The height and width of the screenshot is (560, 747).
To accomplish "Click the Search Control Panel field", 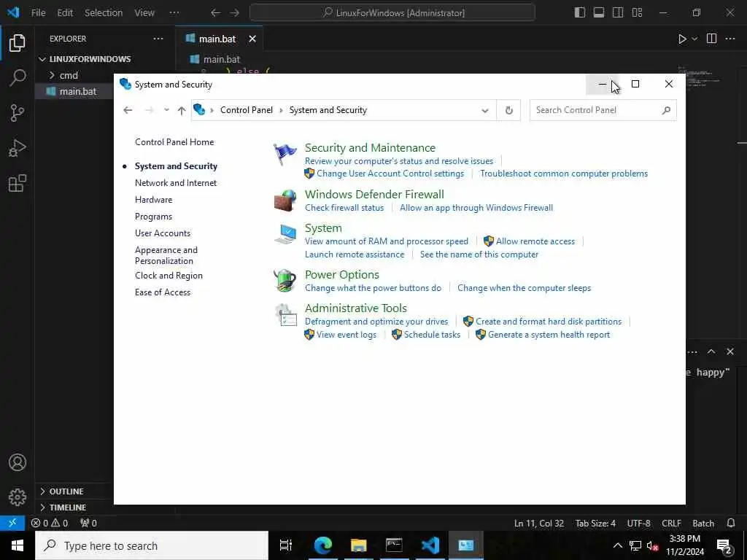I will [x=603, y=110].
